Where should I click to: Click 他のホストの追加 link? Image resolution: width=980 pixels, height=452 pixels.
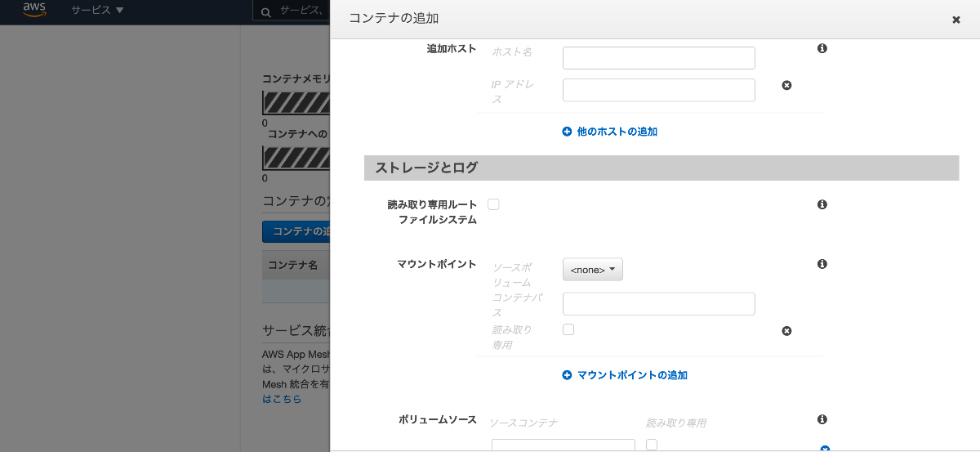[x=617, y=132]
